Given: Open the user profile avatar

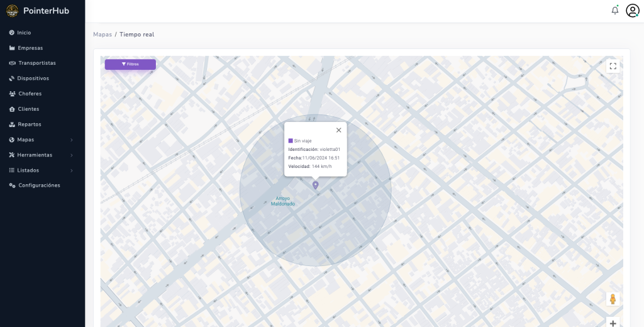Looking at the screenshot, I should click(632, 11).
